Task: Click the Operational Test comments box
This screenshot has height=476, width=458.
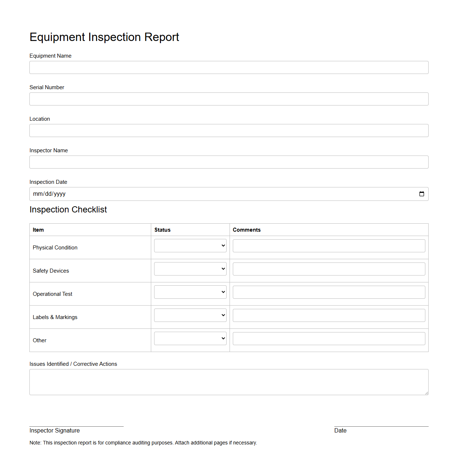Action: pos(329,292)
